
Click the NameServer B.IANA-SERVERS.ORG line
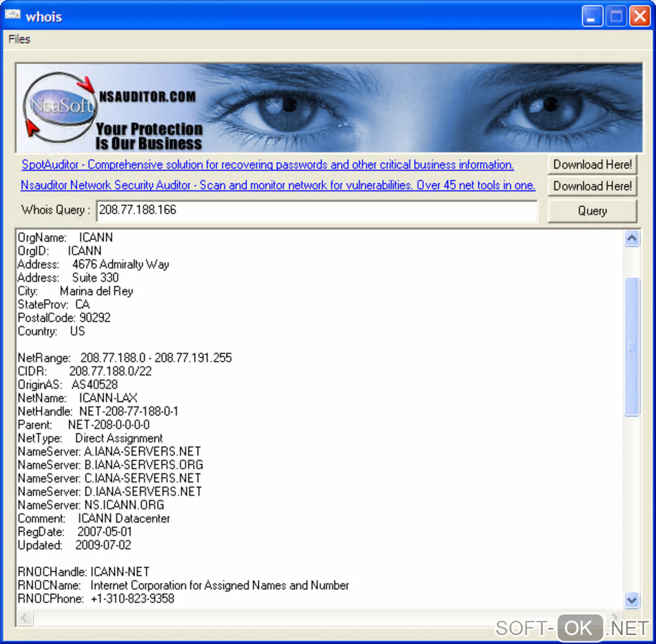(111, 465)
